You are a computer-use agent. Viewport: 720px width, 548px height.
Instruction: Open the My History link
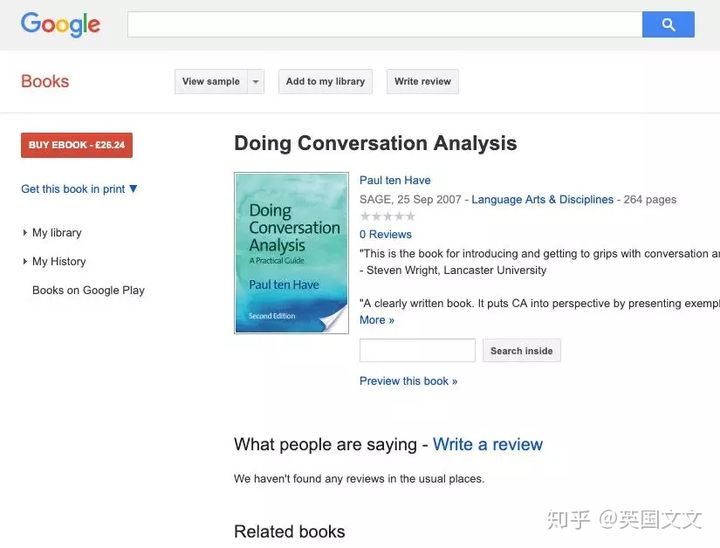tap(59, 261)
